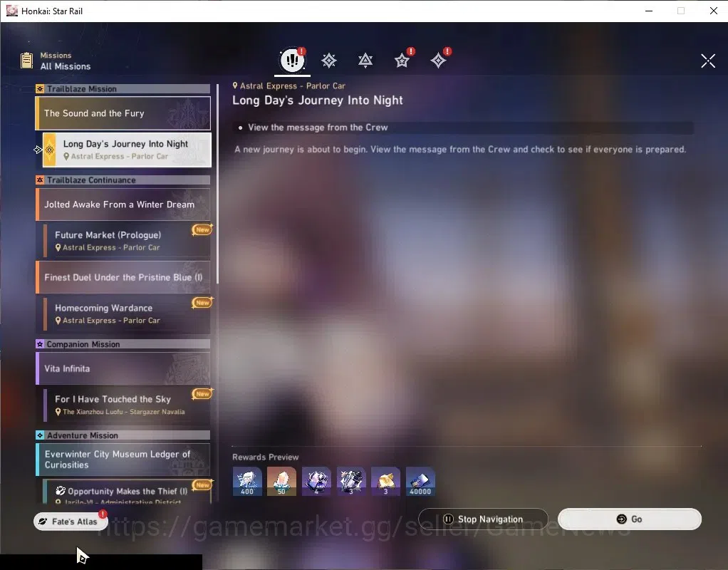
Task: Click the New badge on For I Have Touched the Sky
Action: (202, 393)
